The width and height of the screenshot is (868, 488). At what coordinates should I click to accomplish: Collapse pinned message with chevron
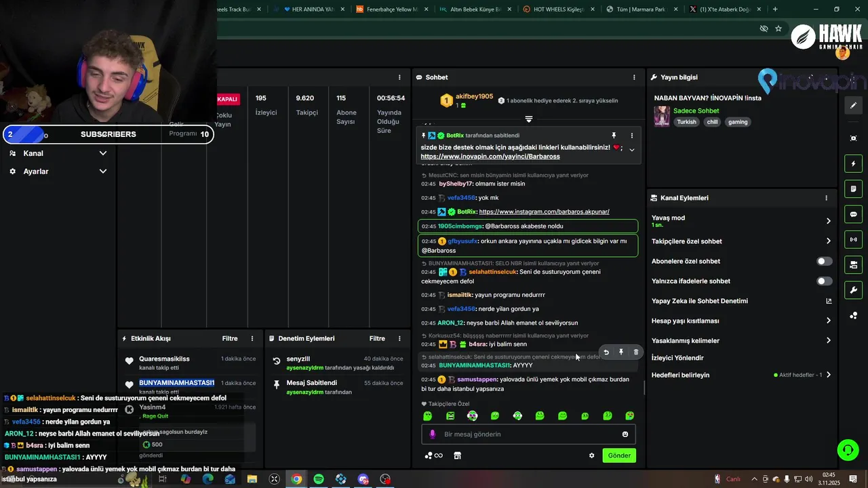pos(632,150)
